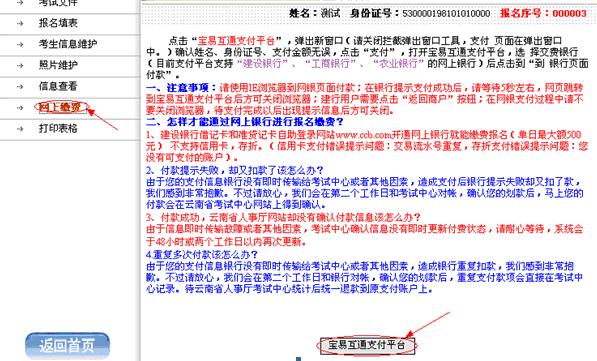Click arrow icon beside 信息查看
The height and width of the screenshot is (361, 597).
(20, 86)
